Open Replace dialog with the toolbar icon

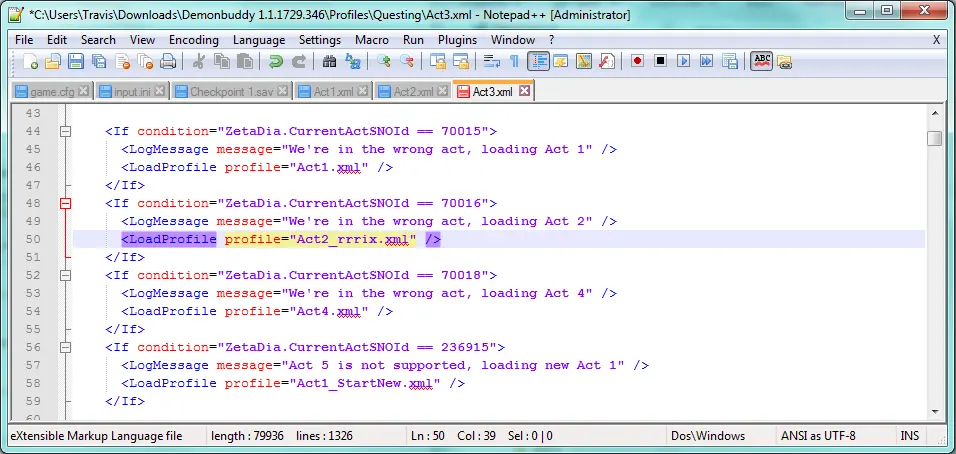pos(353,61)
